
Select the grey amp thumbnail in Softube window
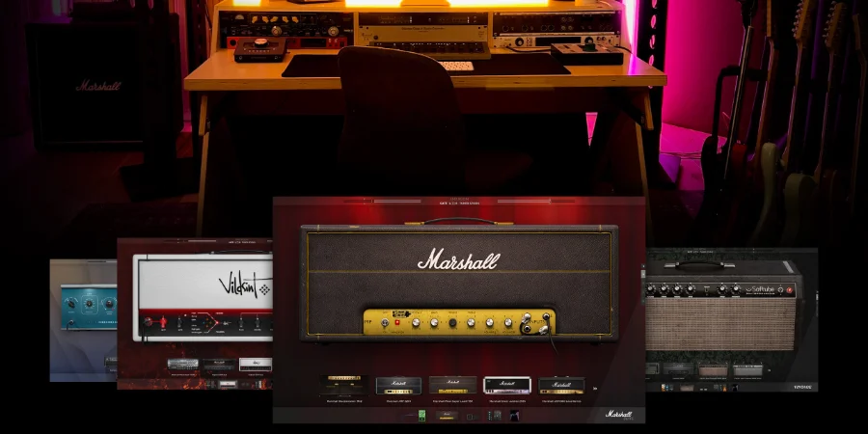point(747,371)
